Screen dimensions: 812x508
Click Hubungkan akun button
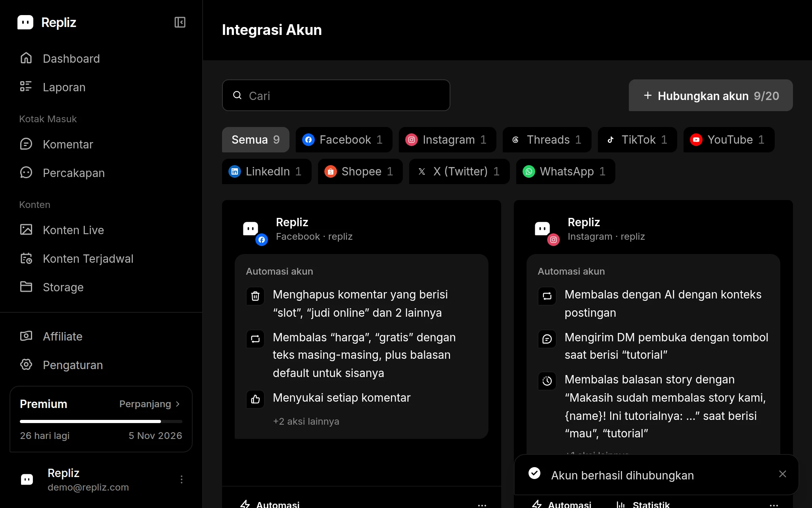point(711,95)
